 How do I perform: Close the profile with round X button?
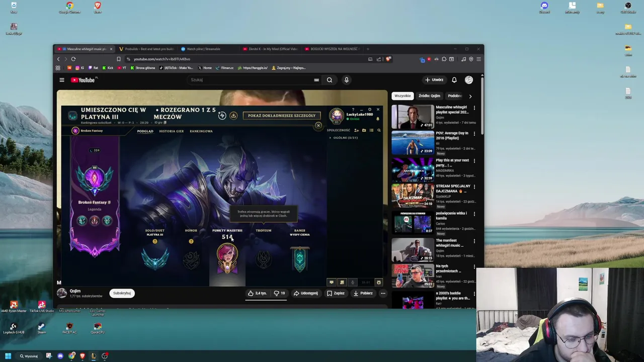tap(318, 125)
